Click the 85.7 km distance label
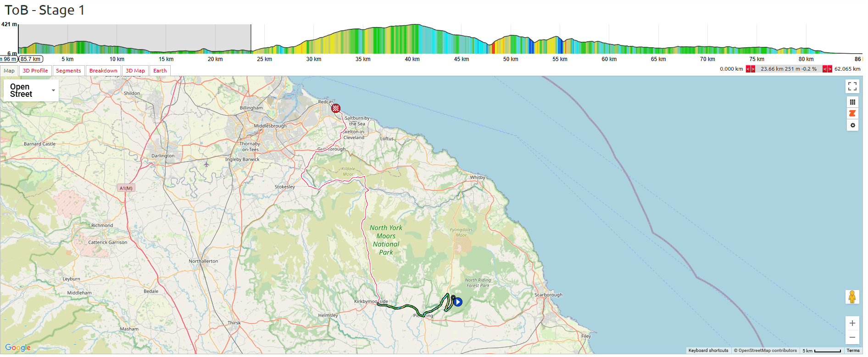 (31, 59)
